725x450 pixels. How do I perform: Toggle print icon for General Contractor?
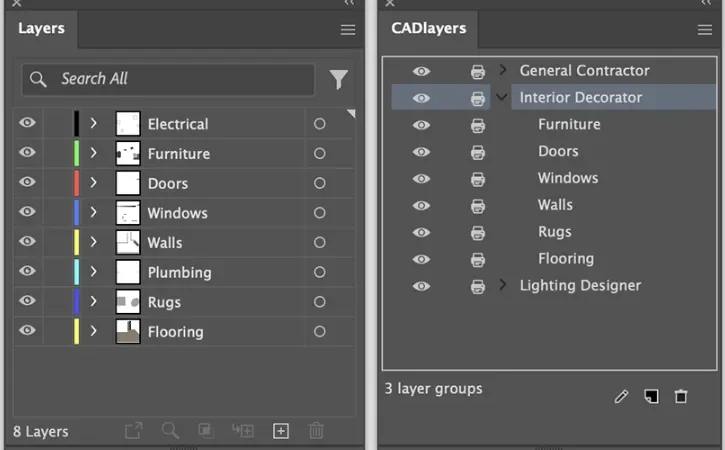(x=478, y=72)
